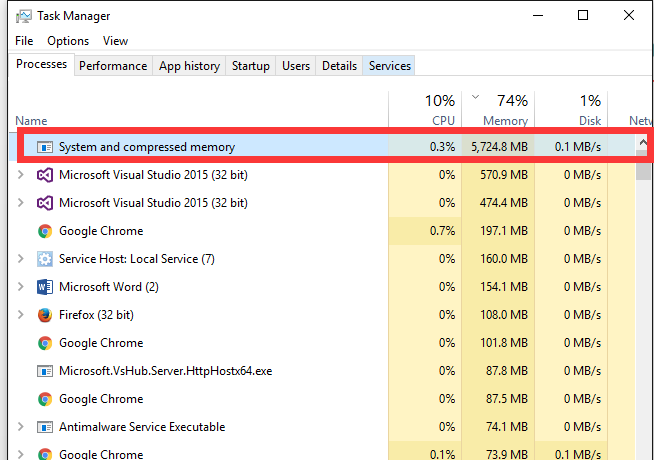Click the Visual Studio icon with 570.9 MB
Screen dimensions: 654x460
tap(45, 175)
